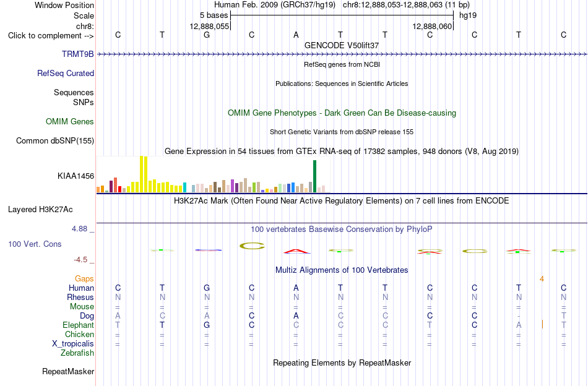This screenshot has width=588, height=386.
Task: Open the RepeatMasker track label
Action: [x=68, y=371]
